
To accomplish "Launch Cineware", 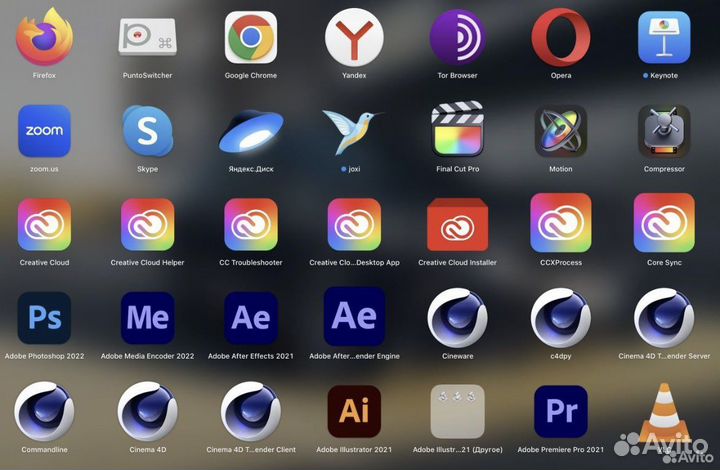I will click(x=457, y=318).
